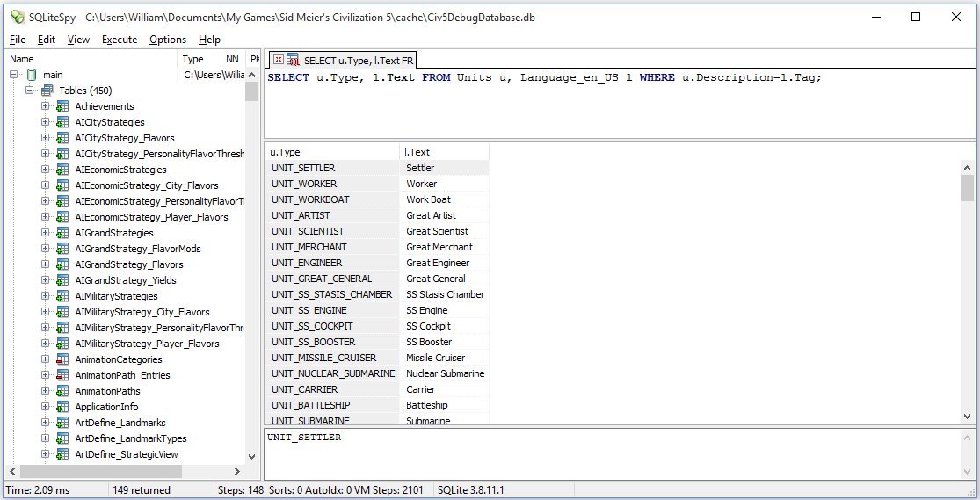Select the SELECT u.Type query tab
980x500 pixels.
343,60
